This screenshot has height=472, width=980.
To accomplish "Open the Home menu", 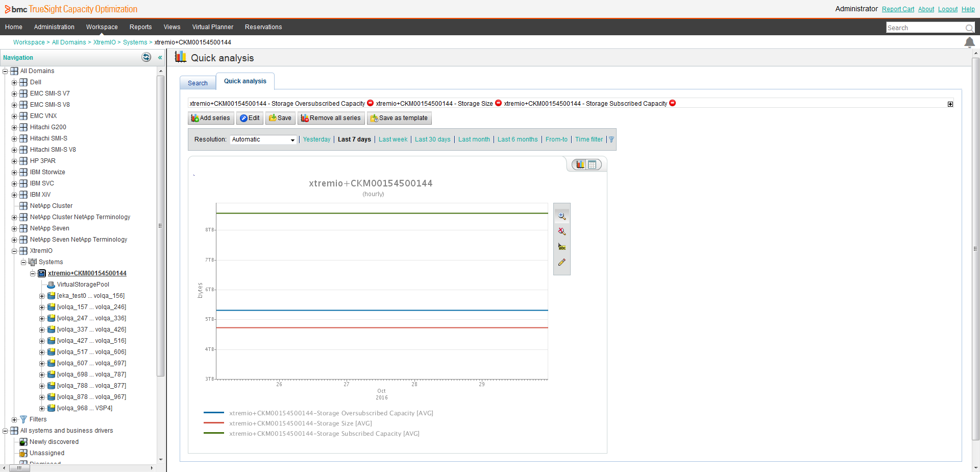I will click(x=14, y=27).
